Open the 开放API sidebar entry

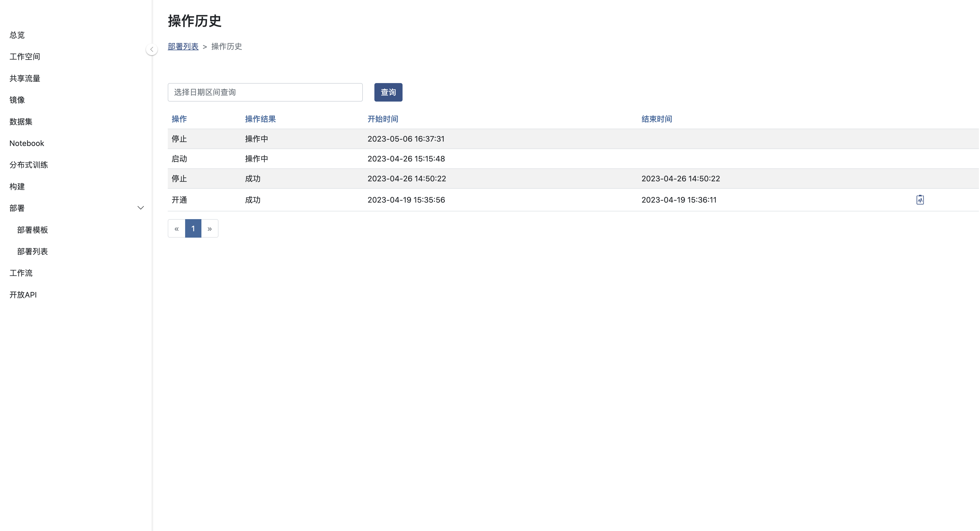[23, 295]
